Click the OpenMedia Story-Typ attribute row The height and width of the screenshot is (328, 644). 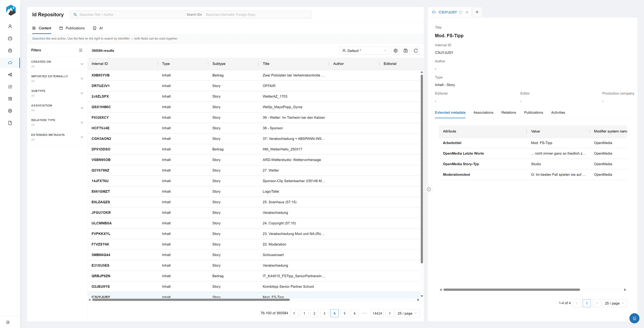click(x=533, y=164)
